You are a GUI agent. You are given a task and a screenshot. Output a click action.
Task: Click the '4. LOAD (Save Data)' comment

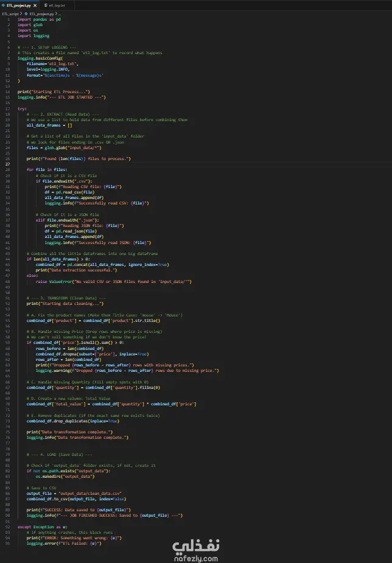tap(59, 455)
